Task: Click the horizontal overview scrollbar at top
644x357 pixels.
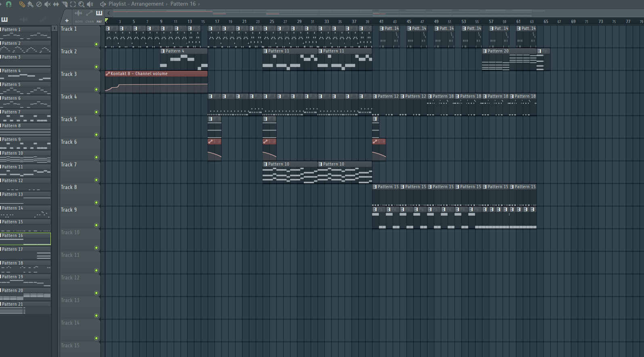Action: tap(378, 13)
